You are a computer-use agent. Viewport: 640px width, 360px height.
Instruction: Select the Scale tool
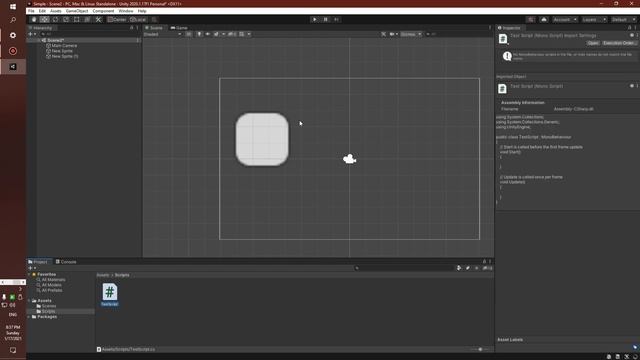(x=66, y=20)
